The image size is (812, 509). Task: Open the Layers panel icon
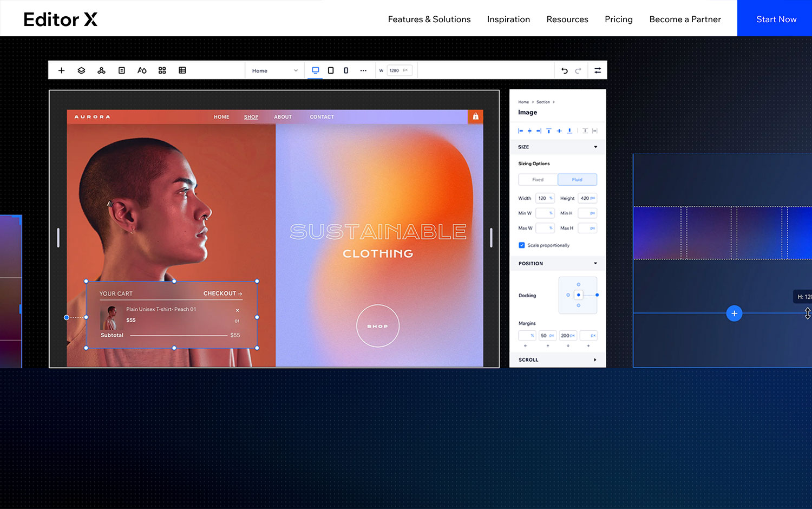[x=81, y=70]
